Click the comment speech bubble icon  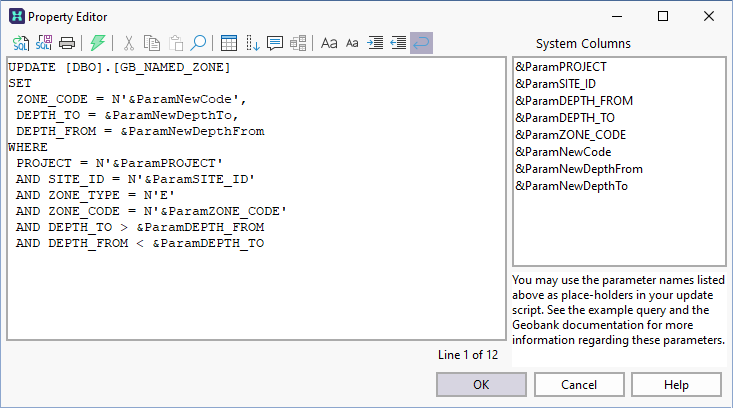275,43
